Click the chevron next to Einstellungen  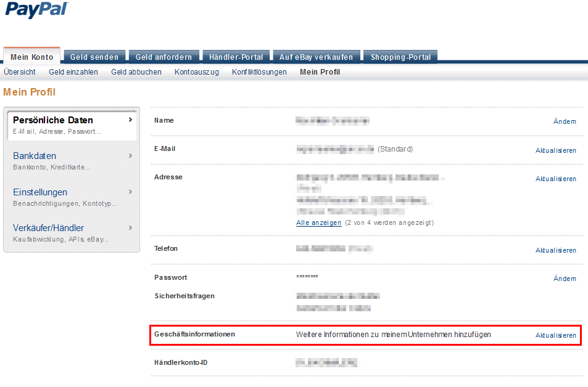pos(130,192)
